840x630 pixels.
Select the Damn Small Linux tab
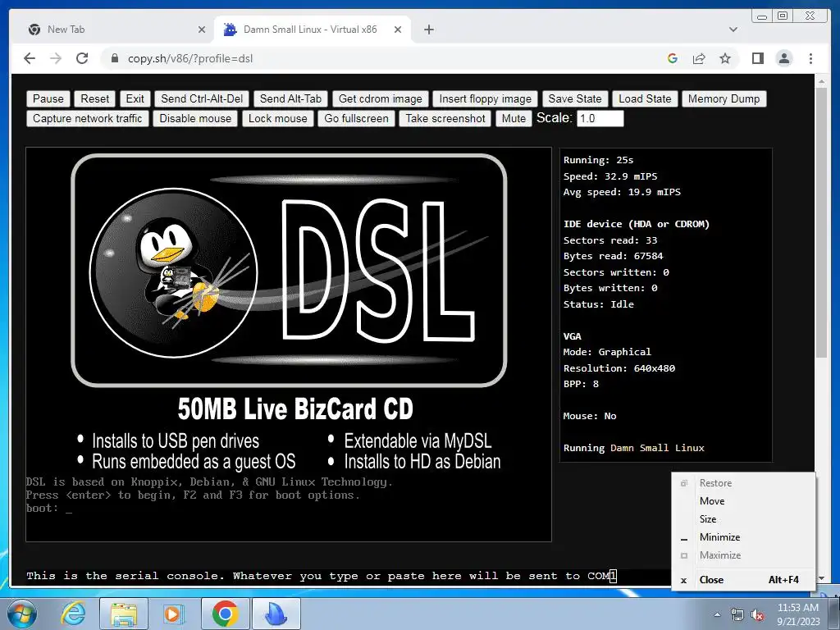tap(313, 30)
